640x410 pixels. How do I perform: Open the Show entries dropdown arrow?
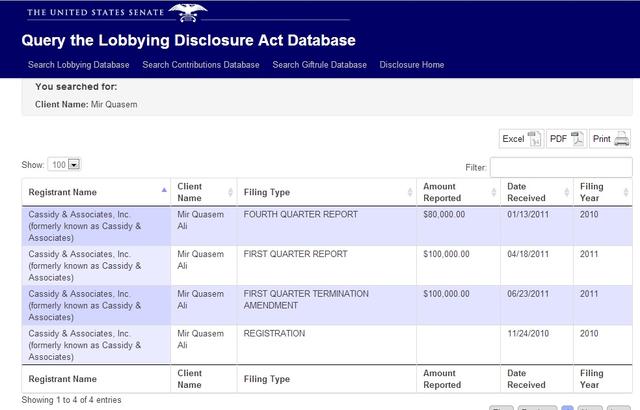[74, 164]
